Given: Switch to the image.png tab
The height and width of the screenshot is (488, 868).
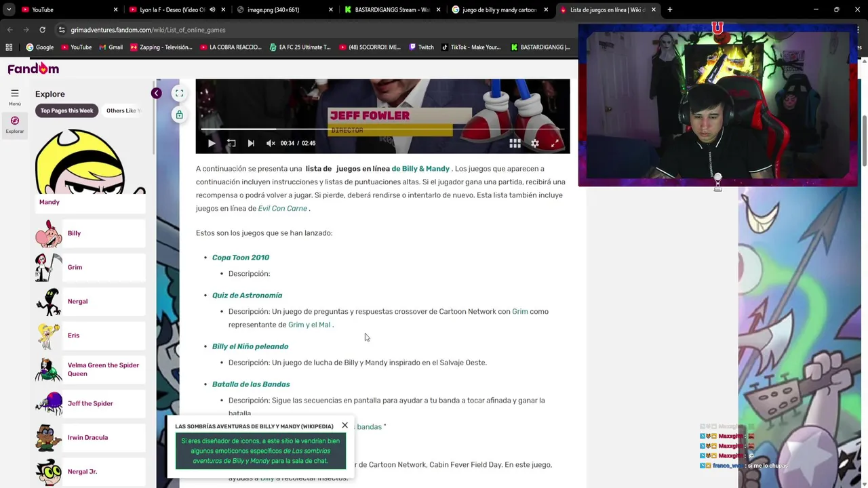Looking at the screenshot, I should pos(285,9).
